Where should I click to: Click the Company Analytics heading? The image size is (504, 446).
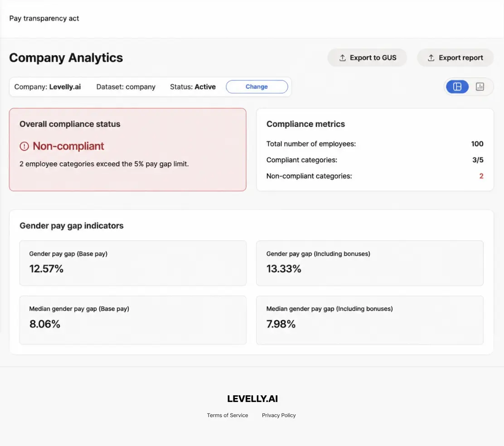[x=66, y=58]
